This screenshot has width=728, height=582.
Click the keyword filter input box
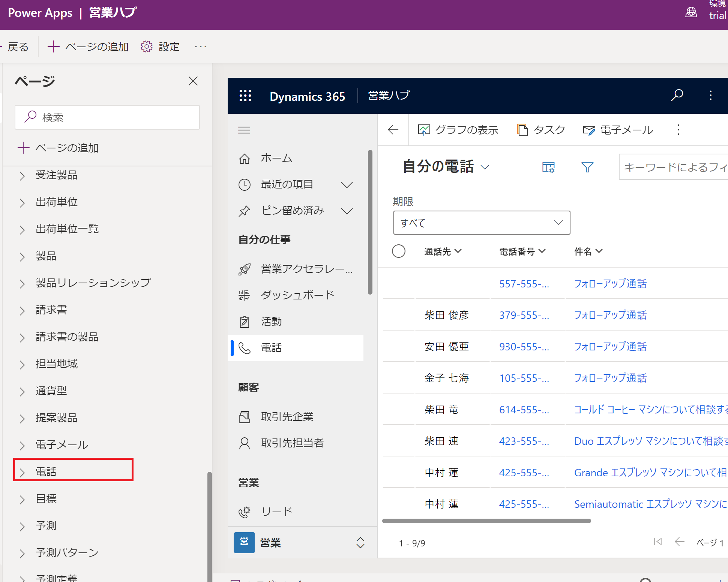click(673, 167)
